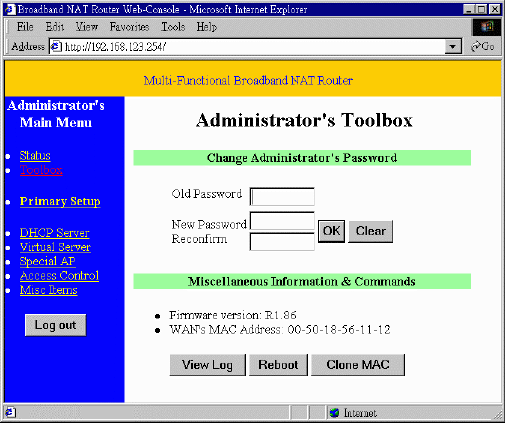Click the Log out button
505x423 pixels.
(x=56, y=325)
